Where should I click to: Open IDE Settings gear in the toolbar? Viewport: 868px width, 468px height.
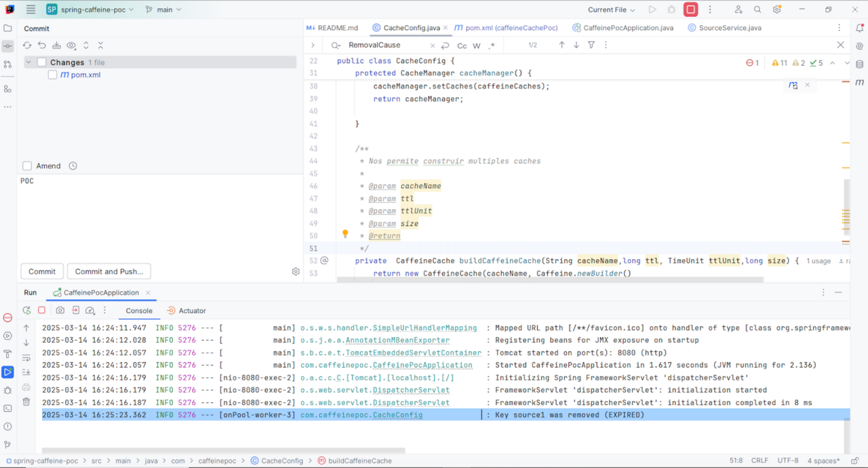tap(777, 9)
